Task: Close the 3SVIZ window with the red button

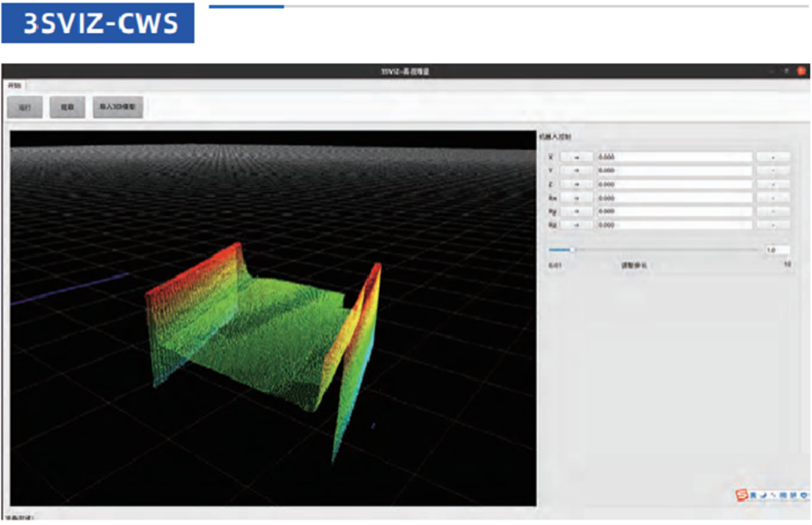Action: tap(801, 71)
